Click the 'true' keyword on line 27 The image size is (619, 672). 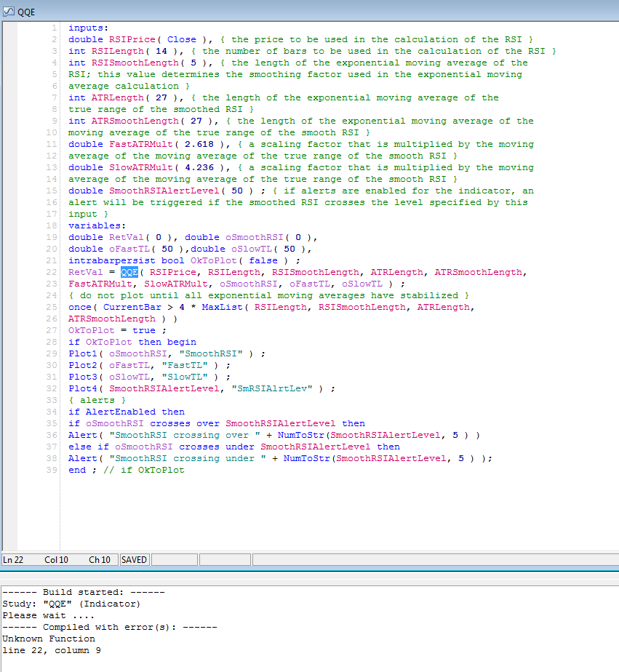(x=143, y=330)
